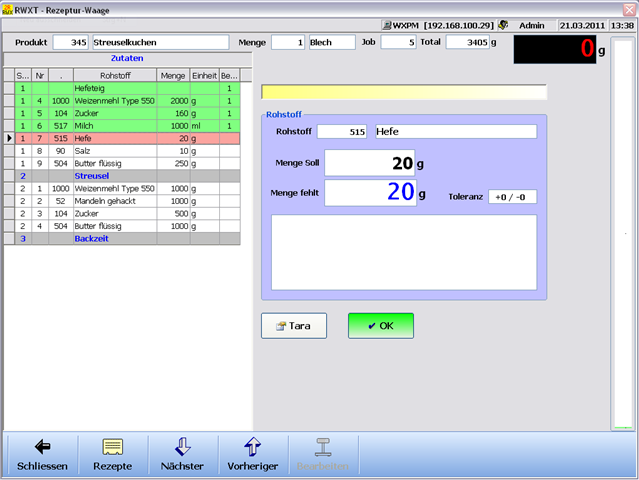Click the Toleranz value field

(x=512, y=197)
